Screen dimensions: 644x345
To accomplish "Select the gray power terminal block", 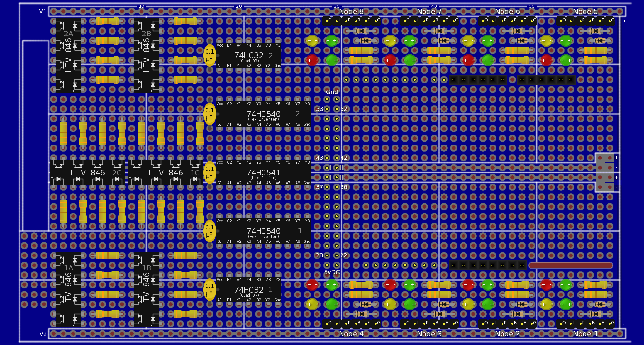I will coord(605,172).
